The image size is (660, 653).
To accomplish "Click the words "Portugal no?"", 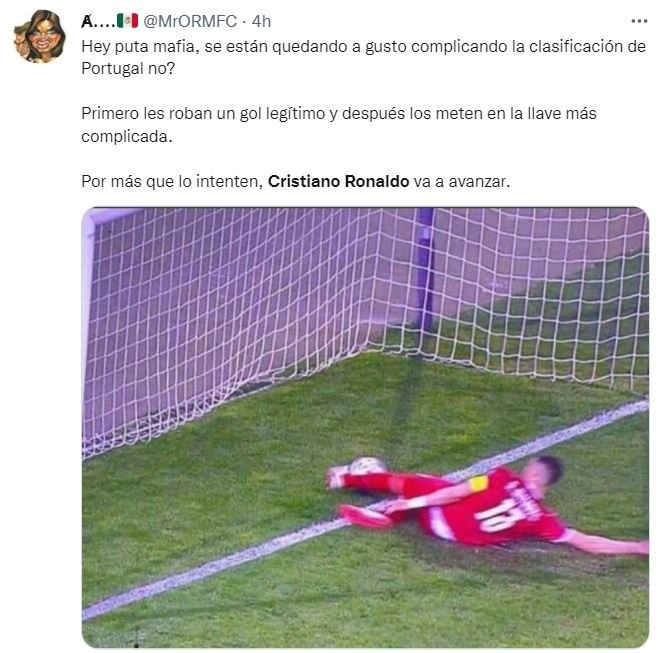I will (x=128, y=69).
